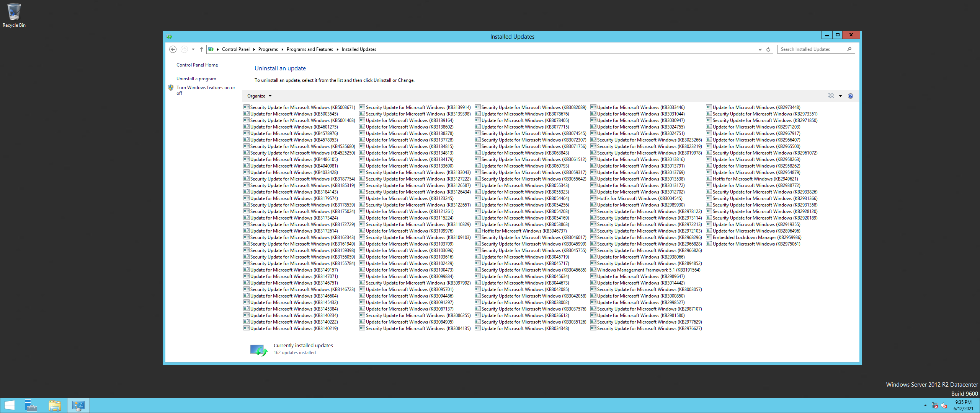Screen dimensions: 980x413
Task: Select Security Update KB3082089
Action: pos(531,107)
